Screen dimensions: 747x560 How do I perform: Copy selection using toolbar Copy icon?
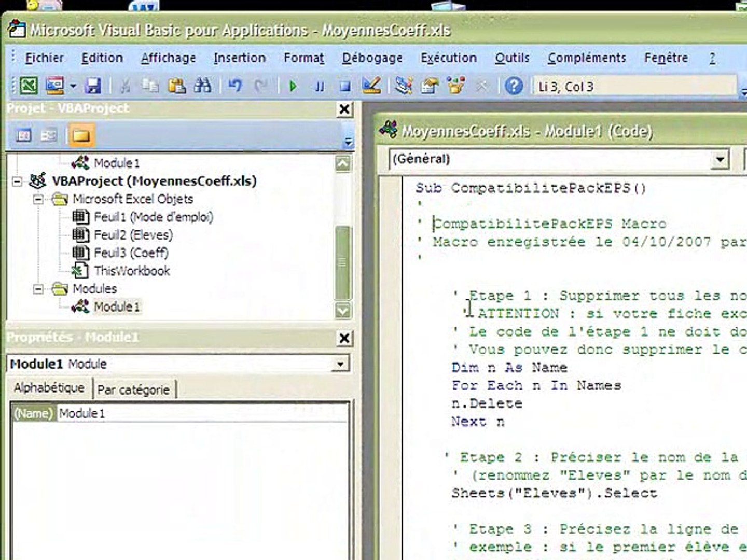point(150,86)
